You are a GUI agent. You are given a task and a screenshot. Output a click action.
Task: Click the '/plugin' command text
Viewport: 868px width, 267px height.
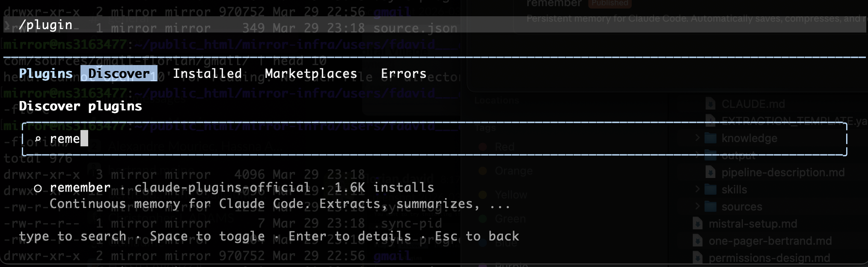[46, 25]
